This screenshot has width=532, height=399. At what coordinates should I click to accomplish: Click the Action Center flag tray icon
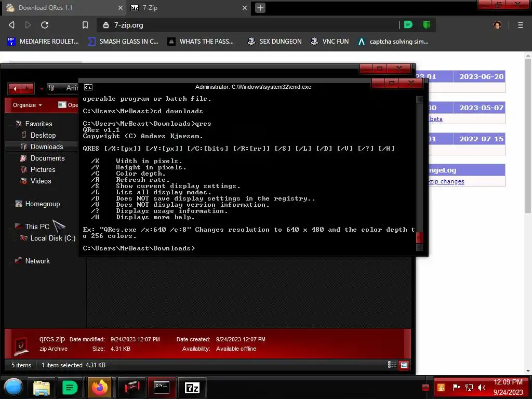coord(456,387)
